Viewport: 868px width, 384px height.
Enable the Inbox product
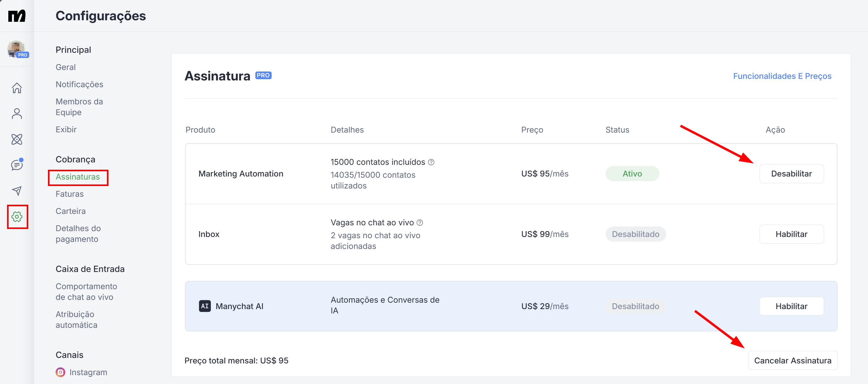(791, 234)
